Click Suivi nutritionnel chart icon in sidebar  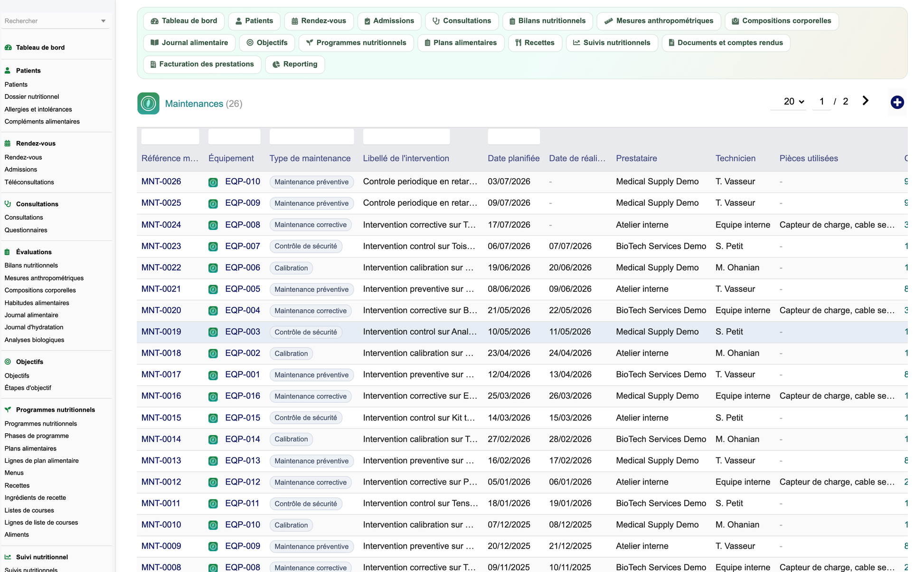8,557
